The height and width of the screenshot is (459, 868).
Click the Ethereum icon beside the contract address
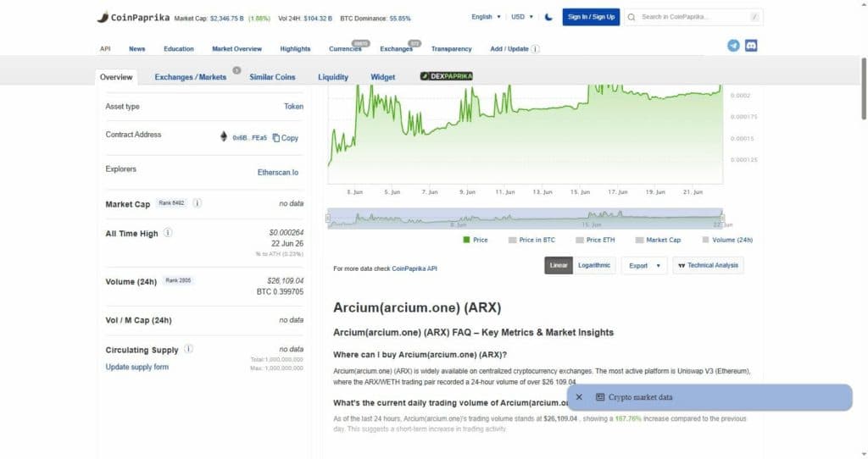[224, 136]
